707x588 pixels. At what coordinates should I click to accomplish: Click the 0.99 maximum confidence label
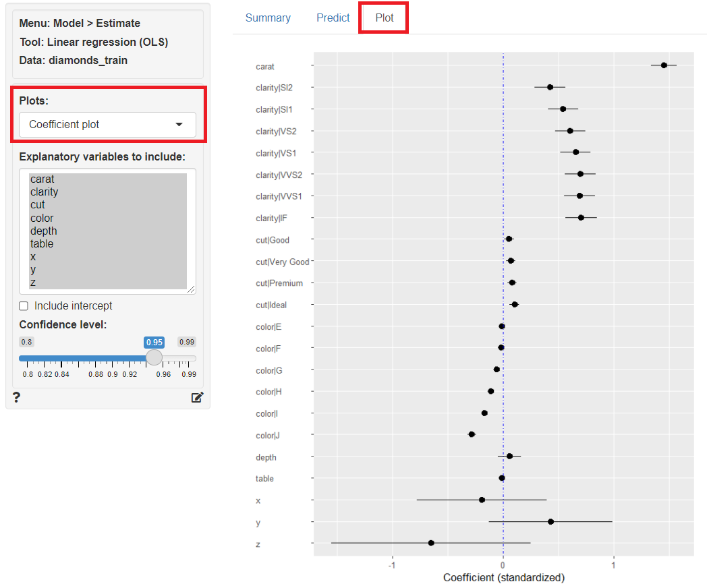(187, 342)
